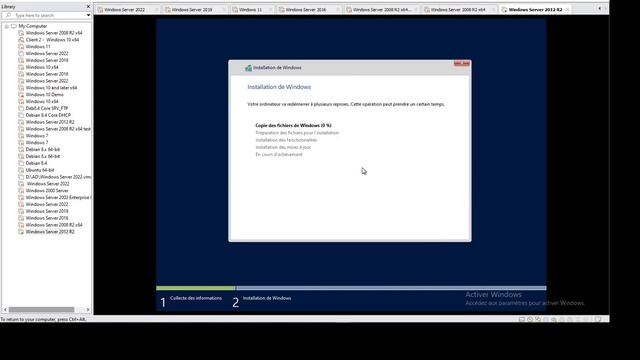Close the Windows Server 2016 tab
The image size is (640, 360).
[x=338, y=9]
